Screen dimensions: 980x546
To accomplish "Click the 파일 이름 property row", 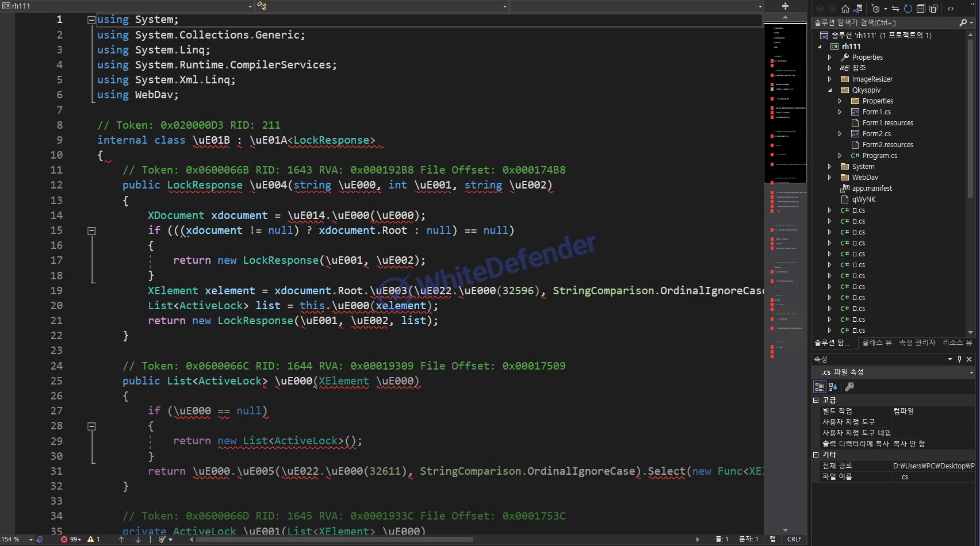I will click(898, 476).
